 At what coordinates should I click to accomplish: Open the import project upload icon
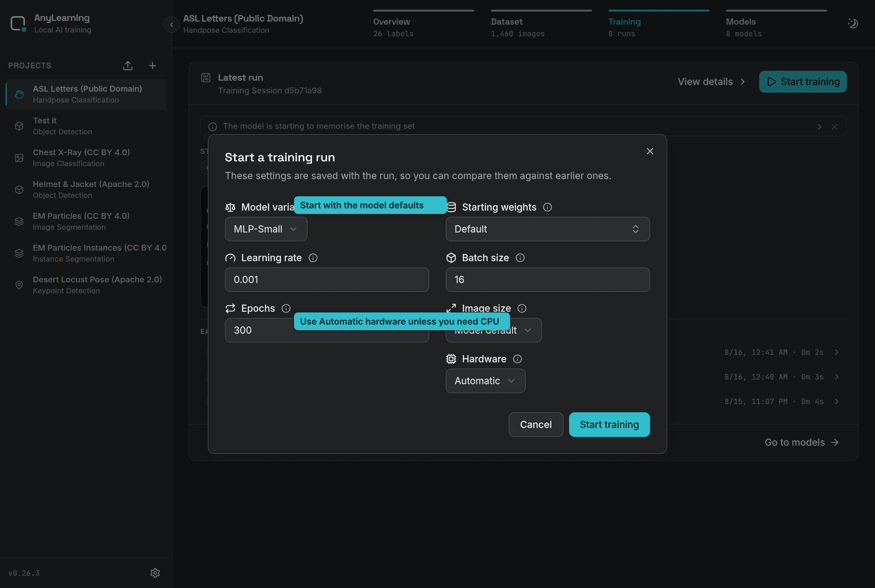click(x=128, y=66)
